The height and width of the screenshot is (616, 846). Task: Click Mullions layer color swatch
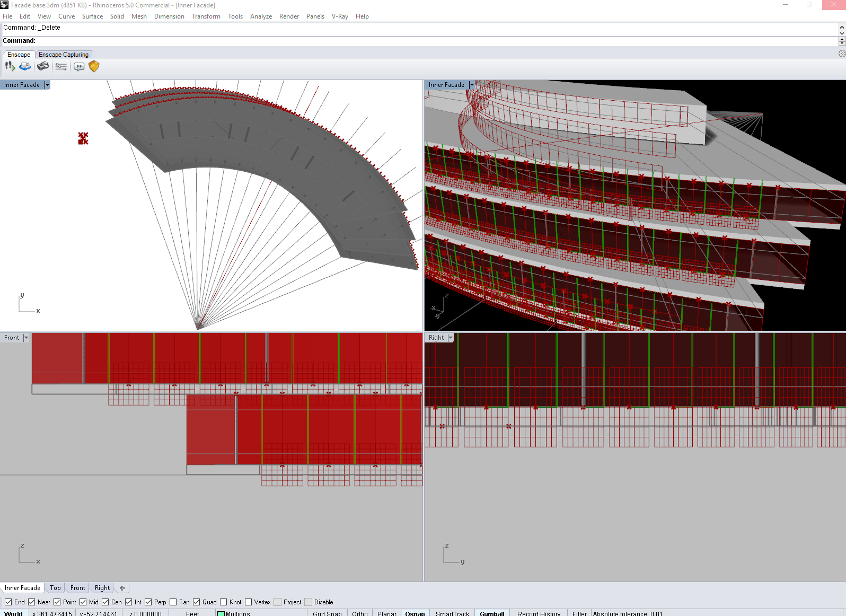pos(221,614)
